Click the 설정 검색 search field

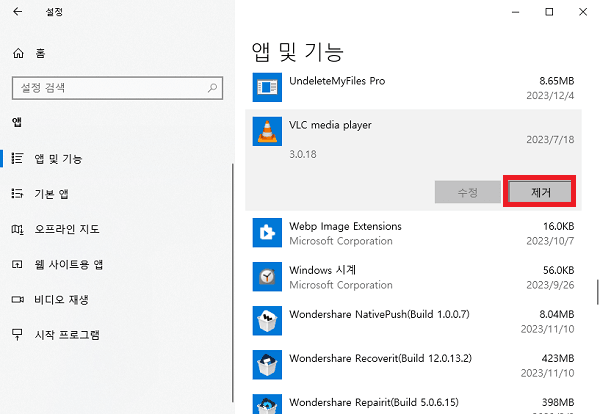point(117,88)
